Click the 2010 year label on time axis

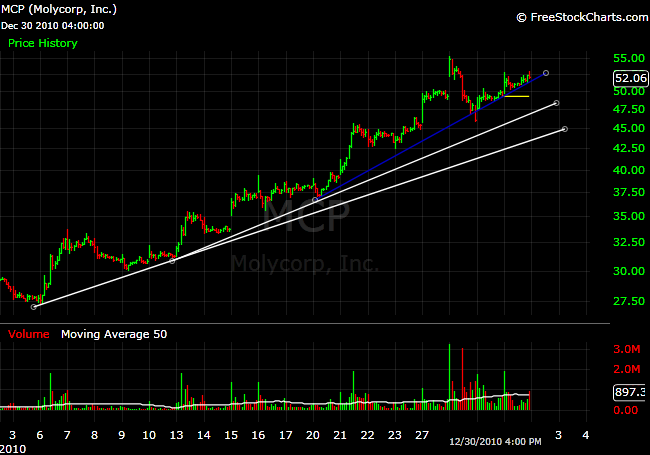[13, 449]
